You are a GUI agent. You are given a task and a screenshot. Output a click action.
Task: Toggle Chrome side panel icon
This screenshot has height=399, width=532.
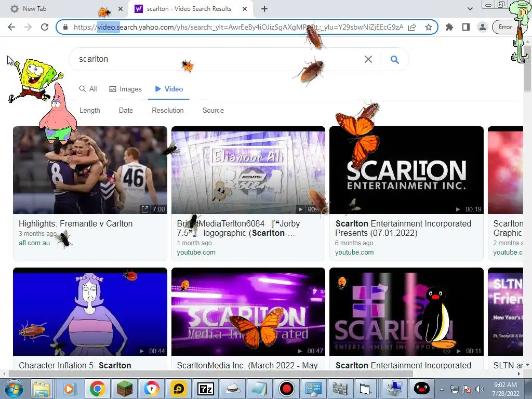466,27
